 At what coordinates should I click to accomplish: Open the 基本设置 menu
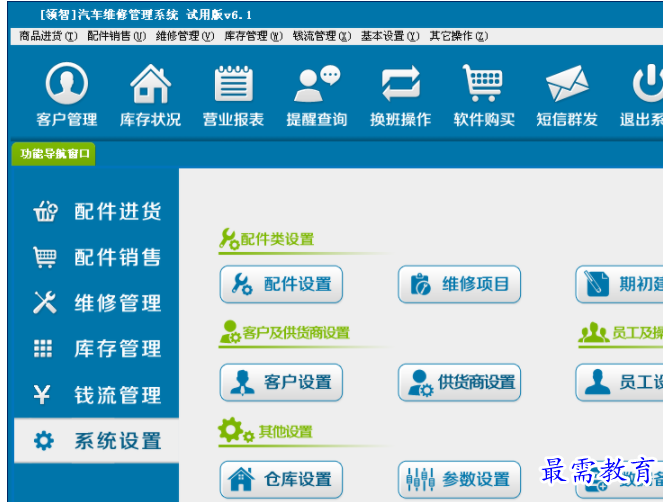[390, 36]
